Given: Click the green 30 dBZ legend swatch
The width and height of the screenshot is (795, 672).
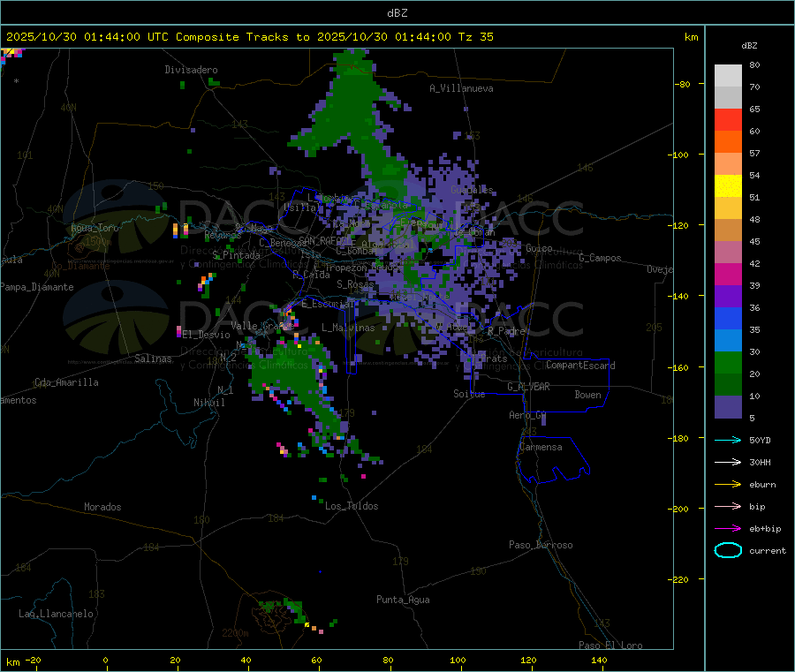Looking at the screenshot, I should pyautogui.click(x=728, y=362).
